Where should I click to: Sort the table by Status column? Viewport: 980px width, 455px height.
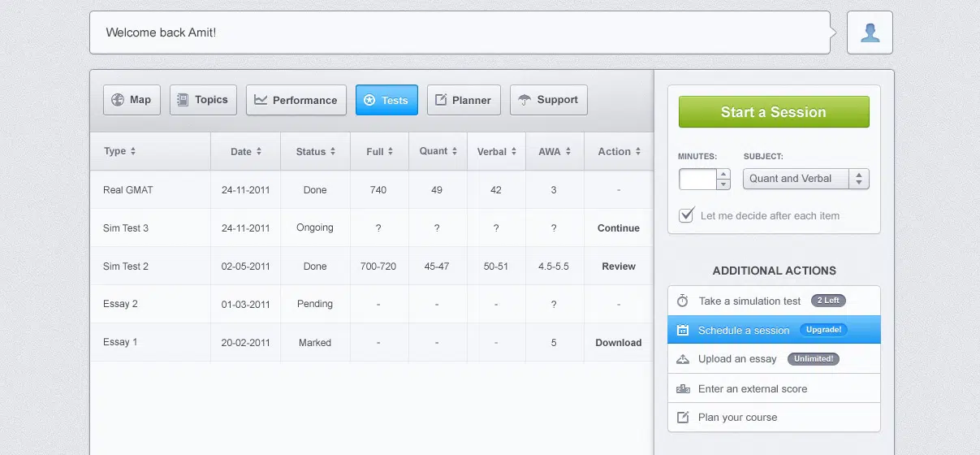tap(315, 151)
